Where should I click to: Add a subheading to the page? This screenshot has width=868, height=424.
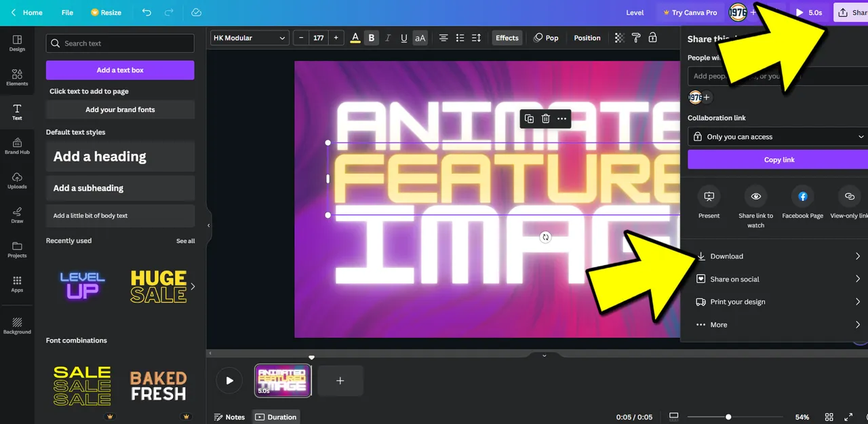[x=120, y=188]
